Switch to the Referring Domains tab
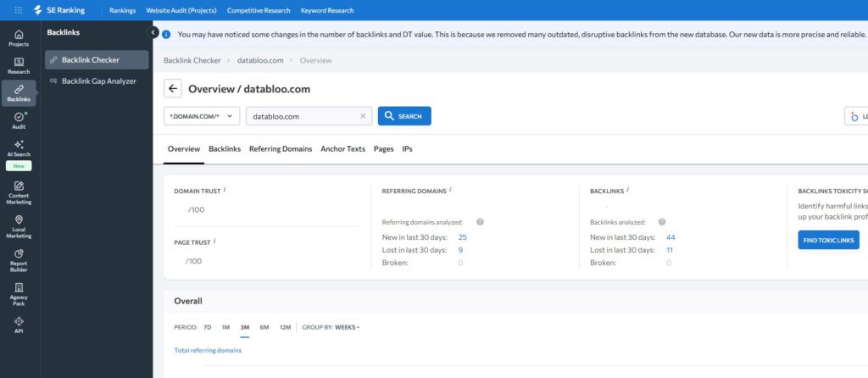Image resolution: width=868 pixels, height=378 pixels. [x=281, y=149]
